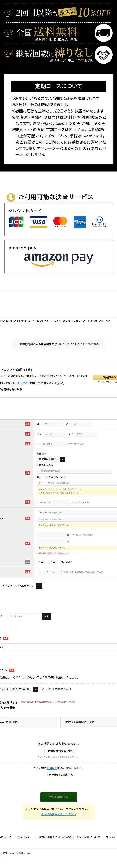Select the 未回答 radio button

point(62,562)
